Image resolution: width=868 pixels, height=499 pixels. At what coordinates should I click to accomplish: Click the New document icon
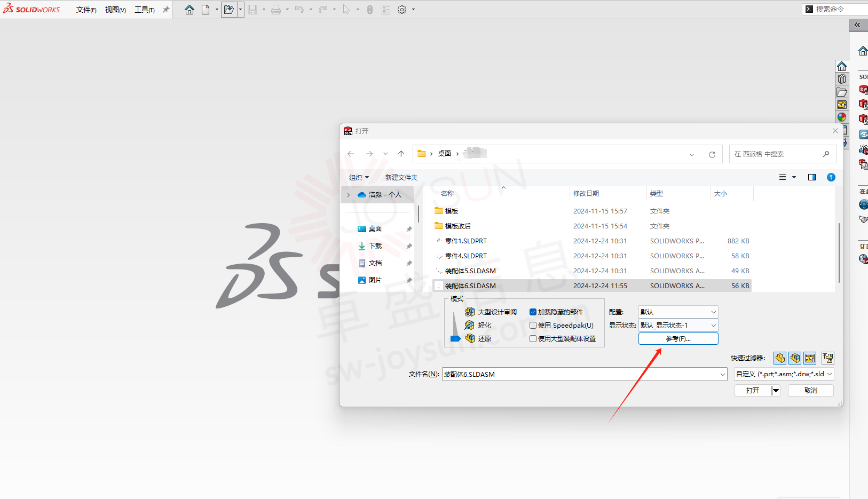click(x=206, y=10)
